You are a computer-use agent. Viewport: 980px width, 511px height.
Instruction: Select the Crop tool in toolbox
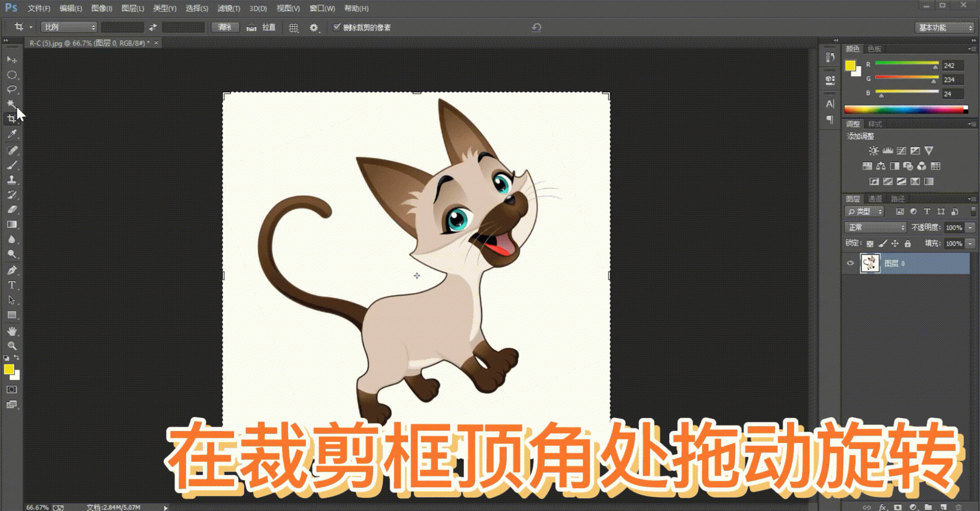coord(12,119)
